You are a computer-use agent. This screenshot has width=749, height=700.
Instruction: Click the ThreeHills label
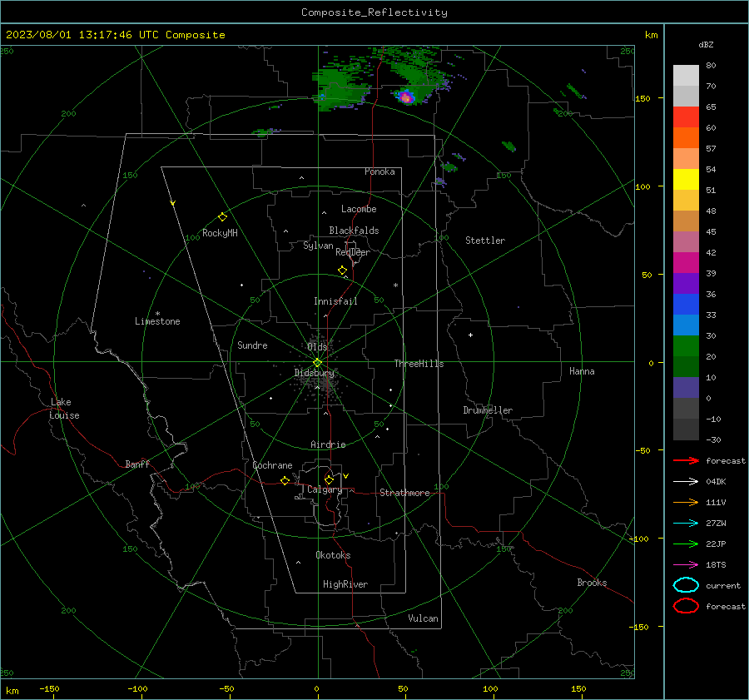(419, 364)
